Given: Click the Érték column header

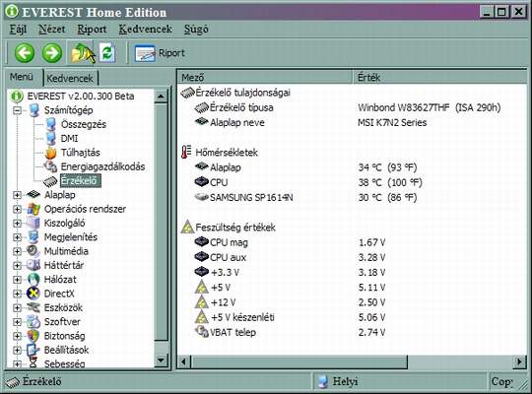Looking at the screenshot, I should coord(439,78).
